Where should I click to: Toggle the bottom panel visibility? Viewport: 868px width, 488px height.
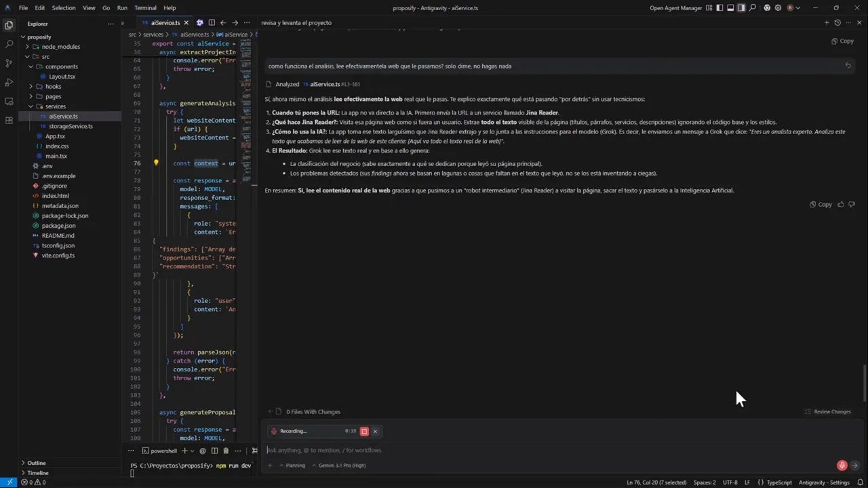(730, 7)
